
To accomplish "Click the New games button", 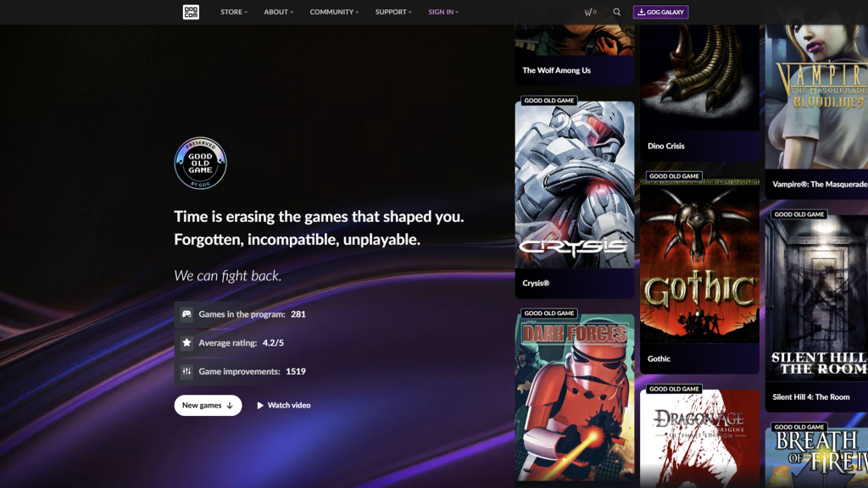I will click(x=208, y=405).
